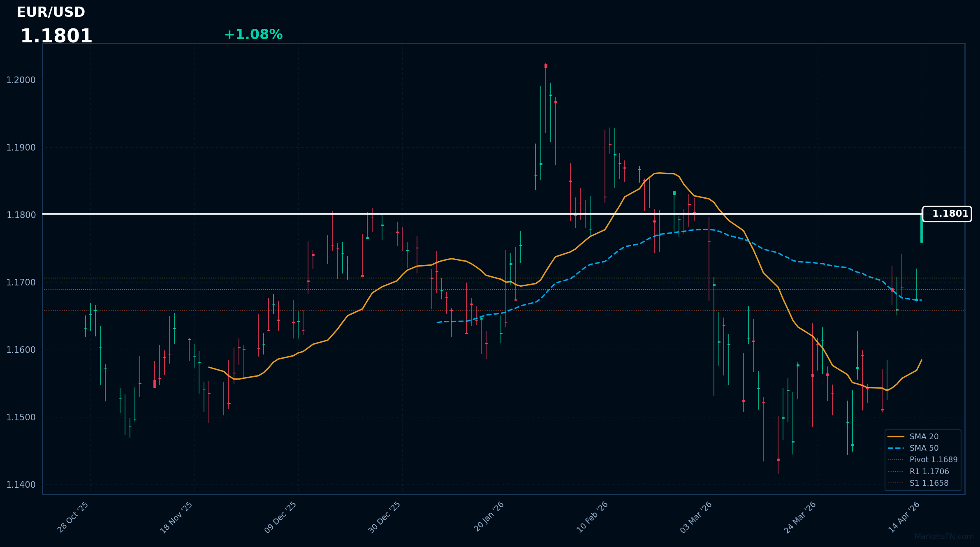Select the R1 1.1706 legend entry
The image size is (980, 547).
tap(918, 472)
